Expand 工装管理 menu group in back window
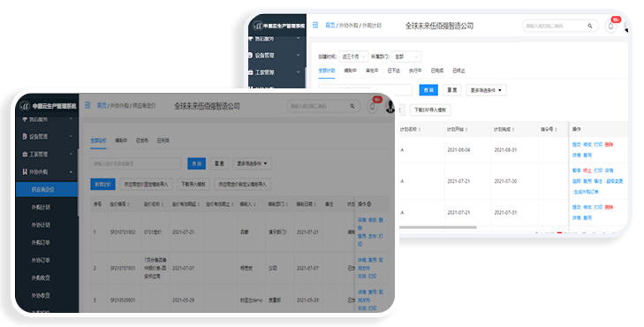Image resolution: width=644 pixels, height=327 pixels. [299, 72]
